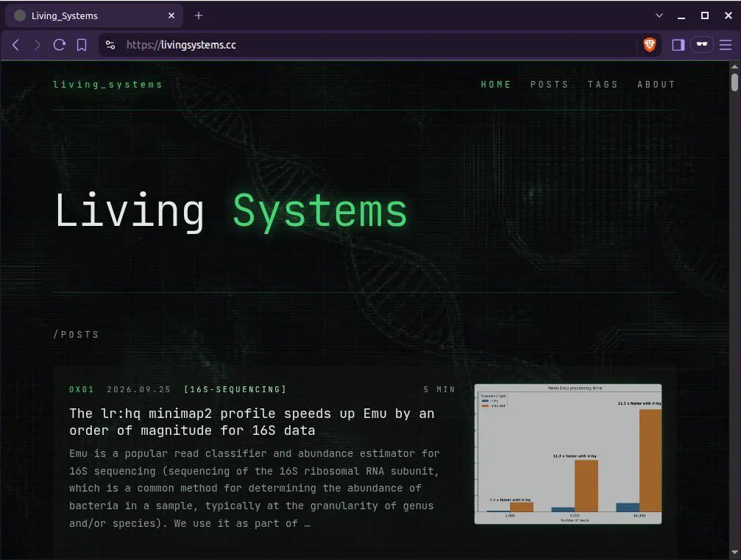Click the living_systems site logo text
This screenshot has height=560, width=741.
pos(107,85)
